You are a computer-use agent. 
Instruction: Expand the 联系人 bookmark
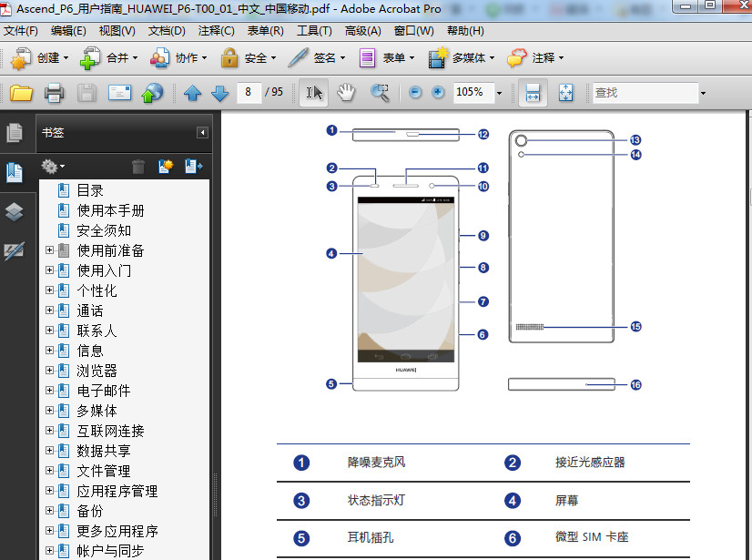pyautogui.click(x=49, y=331)
